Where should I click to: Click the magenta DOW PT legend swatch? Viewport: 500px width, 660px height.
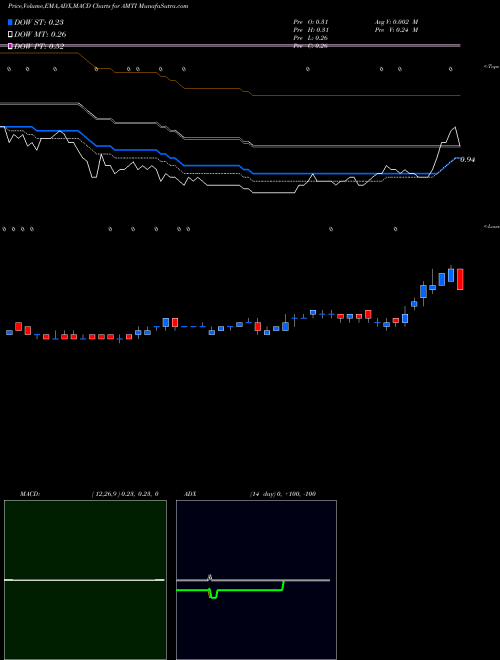[x=10, y=46]
